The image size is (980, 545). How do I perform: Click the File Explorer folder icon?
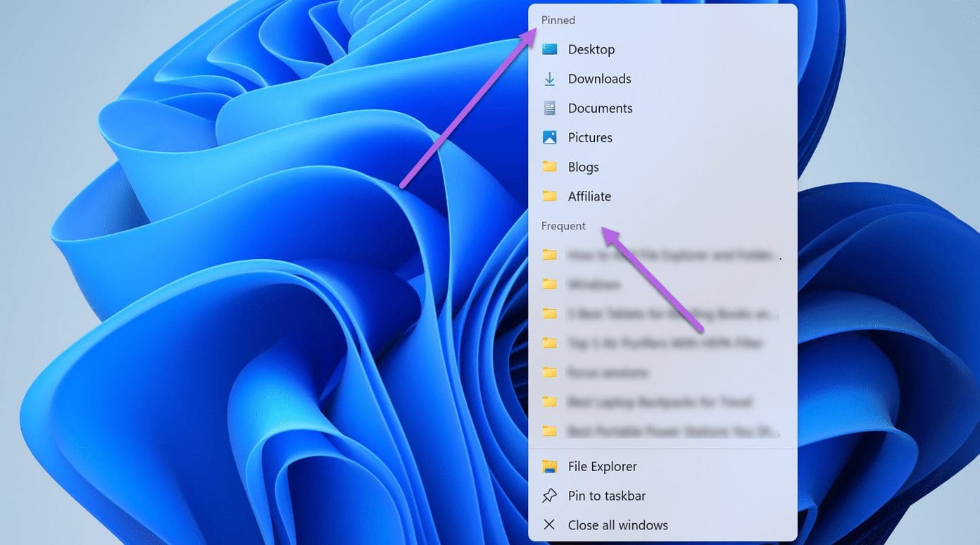pyautogui.click(x=550, y=466)
